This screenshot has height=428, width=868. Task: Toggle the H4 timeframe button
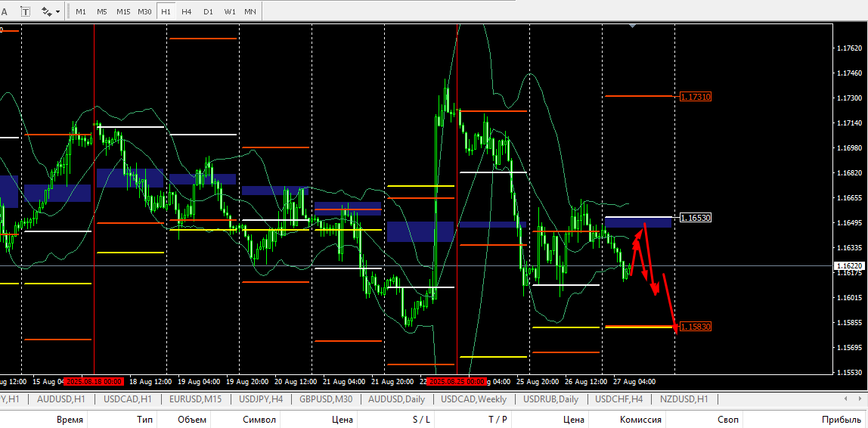point(187,11)
